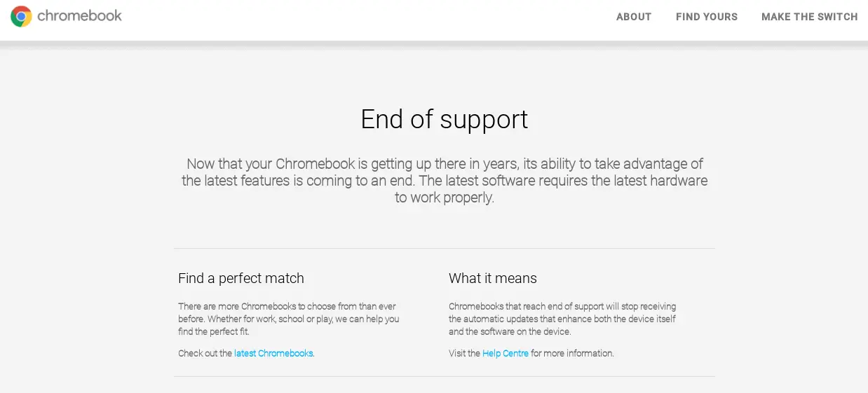This screenshot has width=868, height=393.
Task: Select MAKE THE SWITCH in navigation
Action: (x=810, y=17)
